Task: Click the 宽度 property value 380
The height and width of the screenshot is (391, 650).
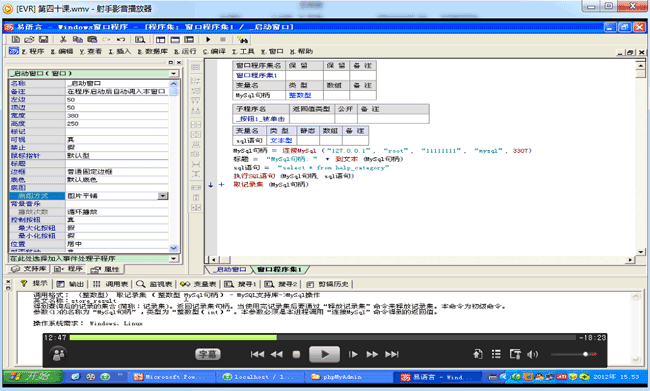Action: pos(117,115)
